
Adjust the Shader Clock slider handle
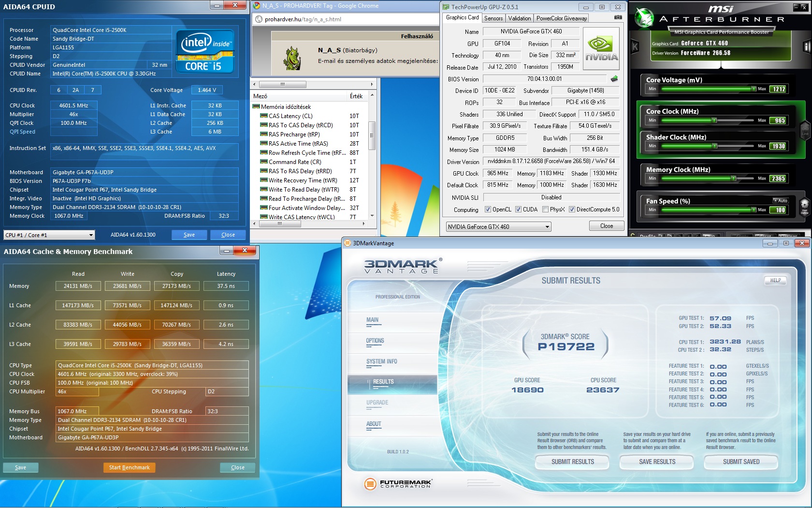coord(714,146)
